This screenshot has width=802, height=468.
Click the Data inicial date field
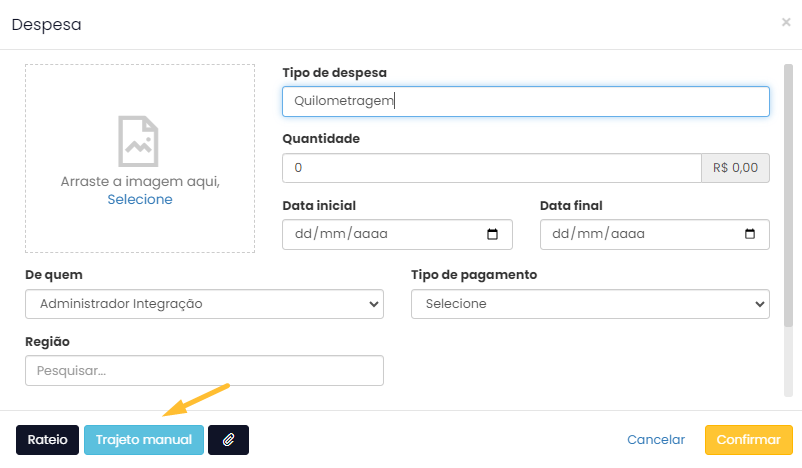click(397, 234)
